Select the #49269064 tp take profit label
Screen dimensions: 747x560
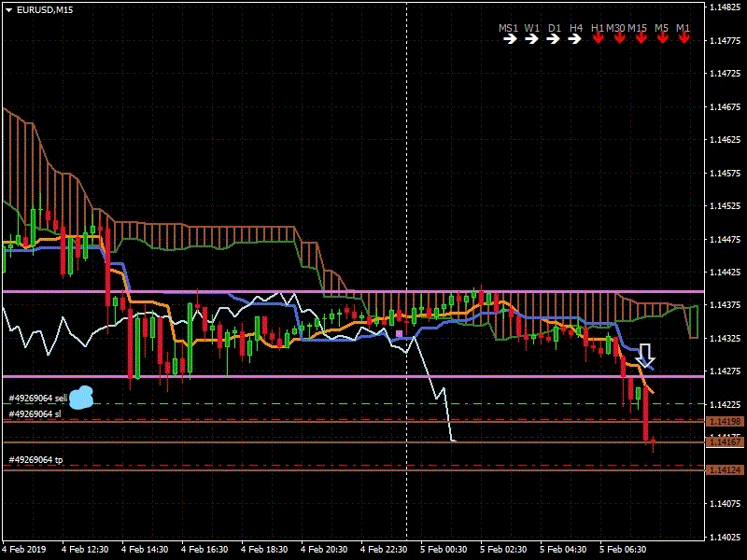pos(35,459)
